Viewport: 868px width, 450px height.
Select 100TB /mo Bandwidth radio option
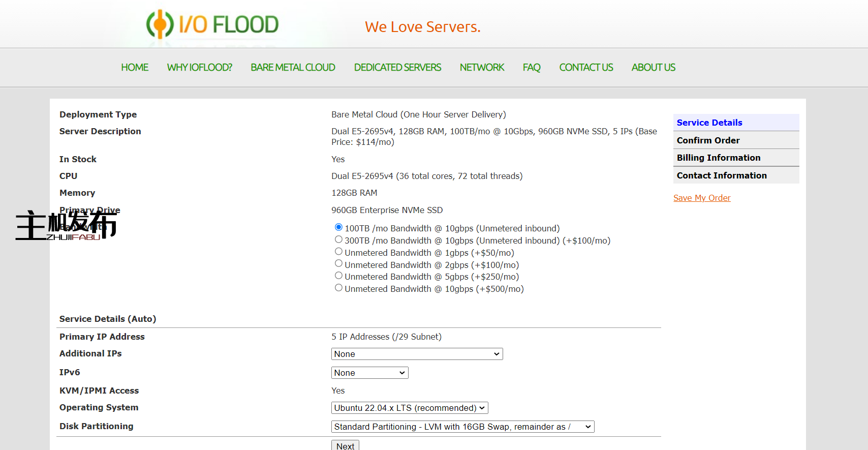[x=338, y=227]
